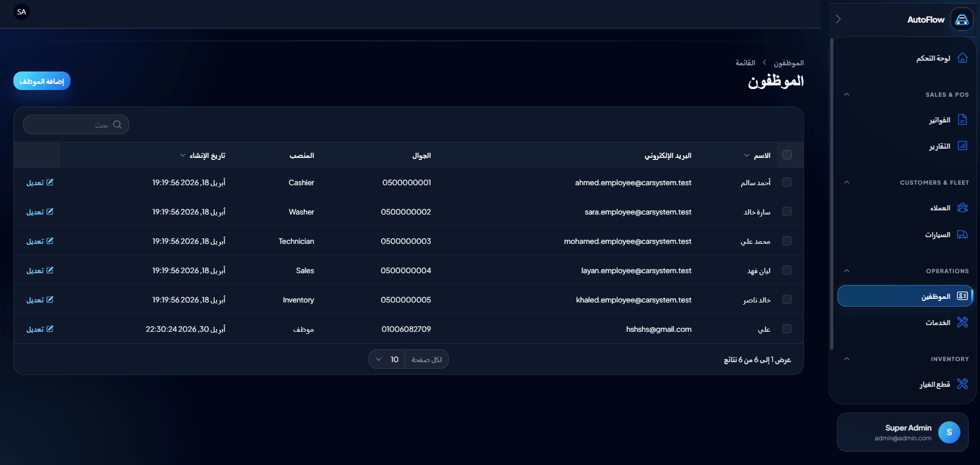Viewport: 980px width, 465px height.
Task: Collapse the SALES & POS section
Action: tap(847, 95)
